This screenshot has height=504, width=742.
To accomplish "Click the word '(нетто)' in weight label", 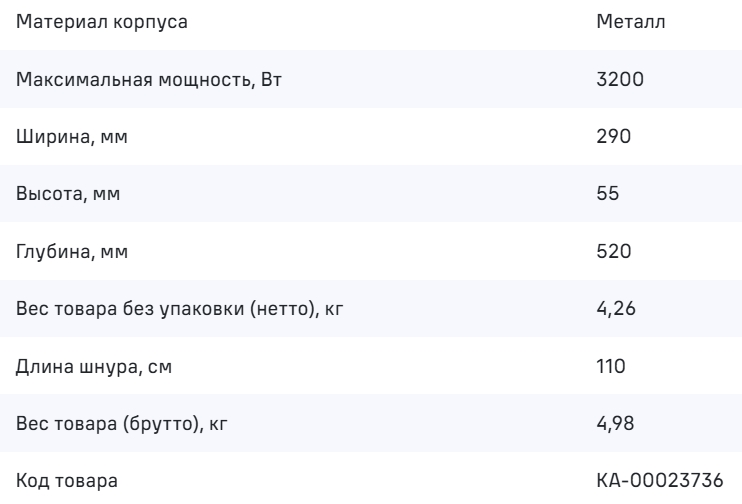I will point(290,310).
